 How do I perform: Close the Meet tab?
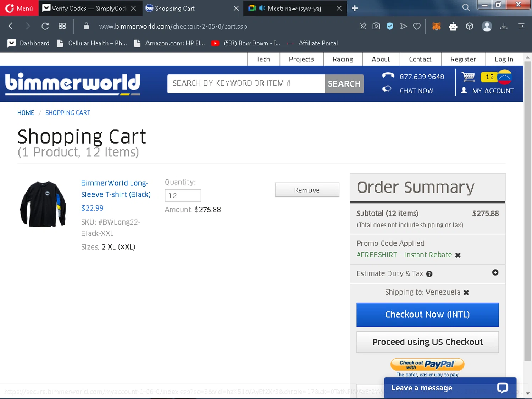[339, 8]
